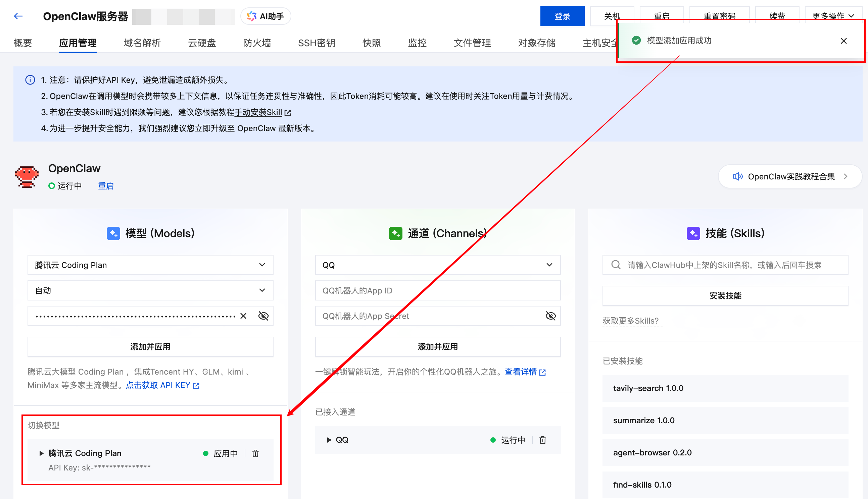
Task: Click 添加并应用 in the Models panel
Action: [150, 346]
